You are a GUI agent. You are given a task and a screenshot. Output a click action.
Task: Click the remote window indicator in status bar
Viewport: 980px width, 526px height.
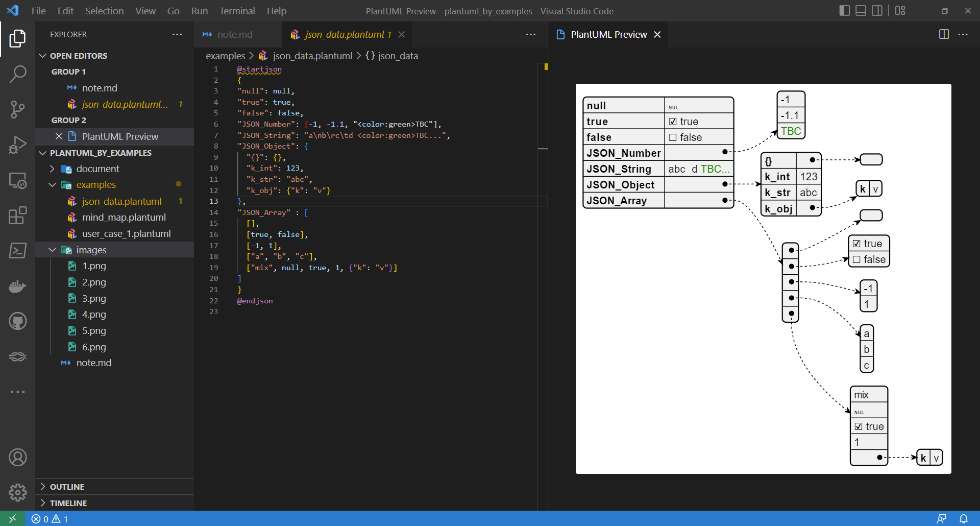[12, 518]
